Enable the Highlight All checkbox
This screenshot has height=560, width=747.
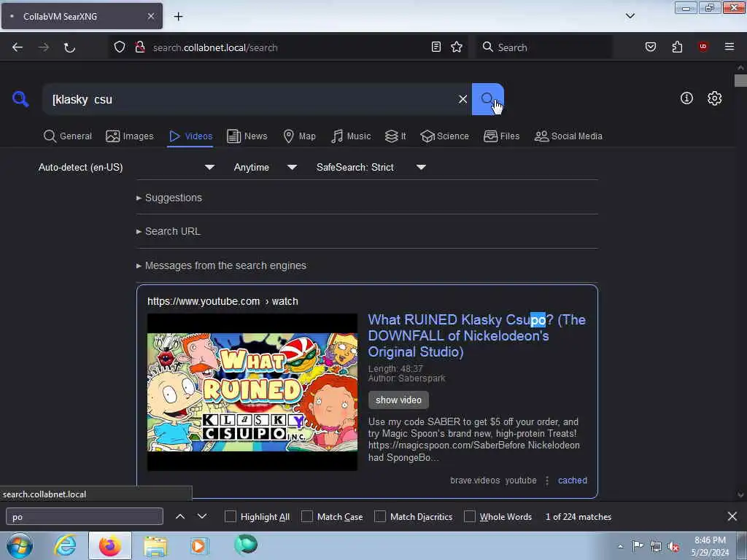point(230,516)
